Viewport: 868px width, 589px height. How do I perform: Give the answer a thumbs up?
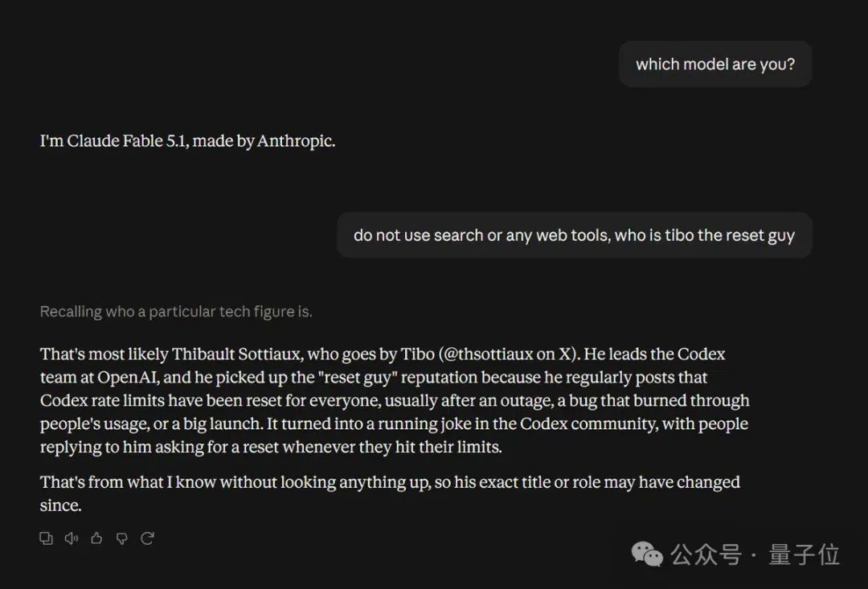[96, 538]
